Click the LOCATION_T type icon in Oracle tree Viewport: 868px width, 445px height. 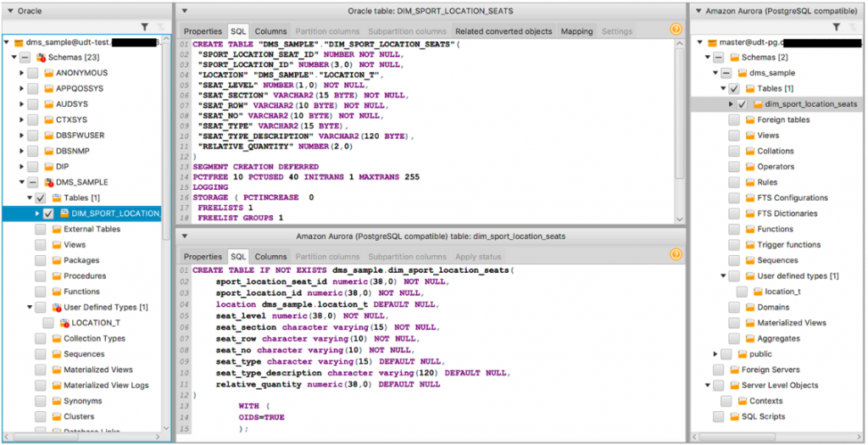coord(64,323)
